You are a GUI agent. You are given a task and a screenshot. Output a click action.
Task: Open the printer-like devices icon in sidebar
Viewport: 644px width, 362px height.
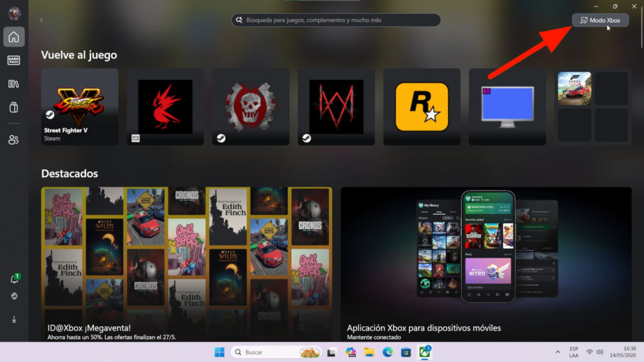pos(14,297)
